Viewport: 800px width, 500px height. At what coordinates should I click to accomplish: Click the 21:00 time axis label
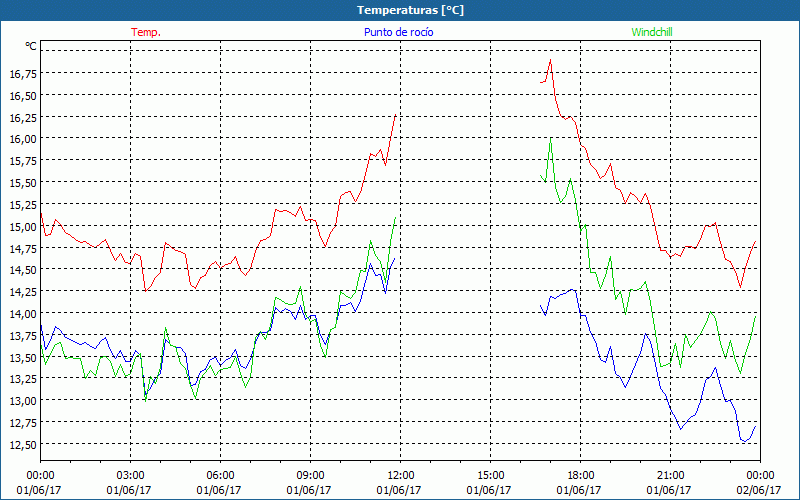[670, 476]
